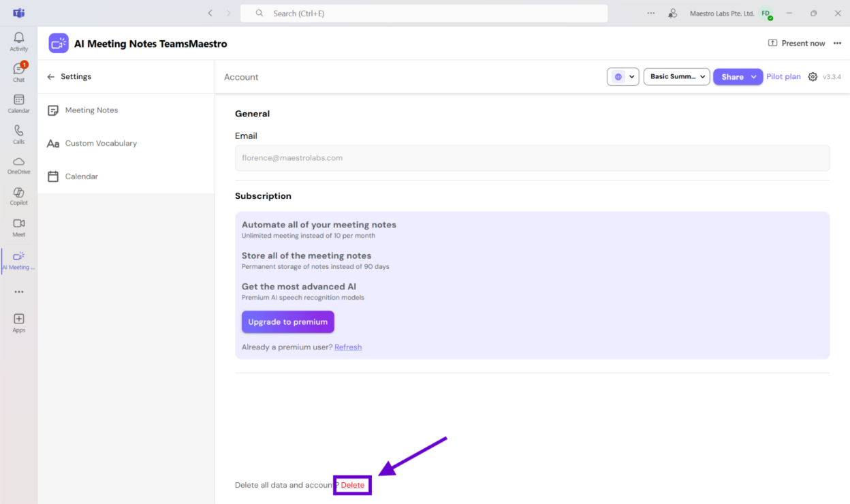Open the FD profile avatar

coord(766,14)
